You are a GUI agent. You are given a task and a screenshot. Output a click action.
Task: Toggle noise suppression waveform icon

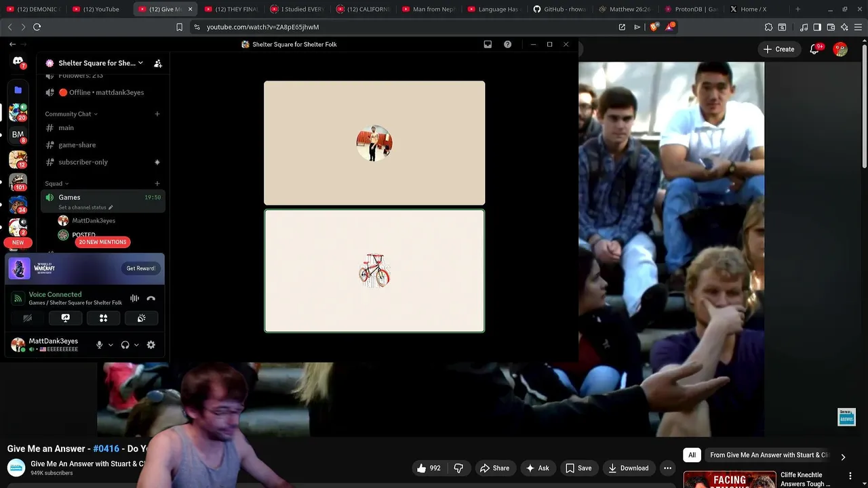134,298
